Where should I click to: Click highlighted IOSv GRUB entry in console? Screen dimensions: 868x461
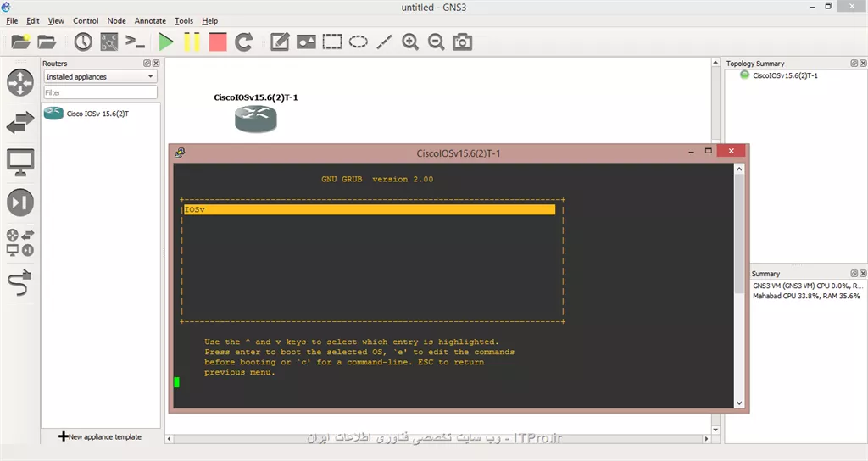(370, 209)
